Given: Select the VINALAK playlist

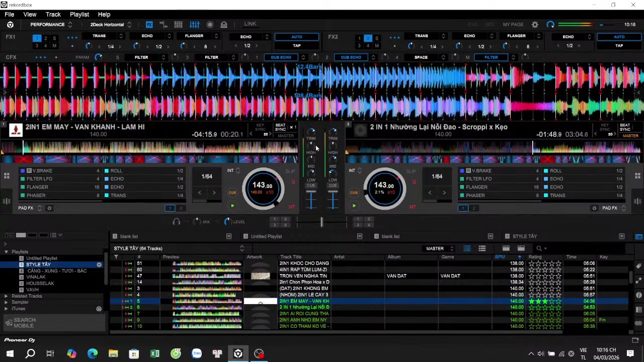Looking at the screenshot, I should [36, 277].
